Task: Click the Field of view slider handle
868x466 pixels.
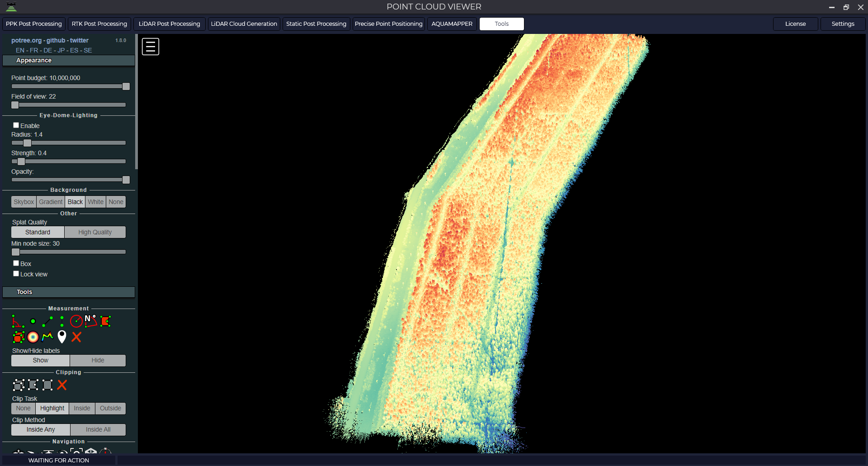Action: click(x=15, y=105)
